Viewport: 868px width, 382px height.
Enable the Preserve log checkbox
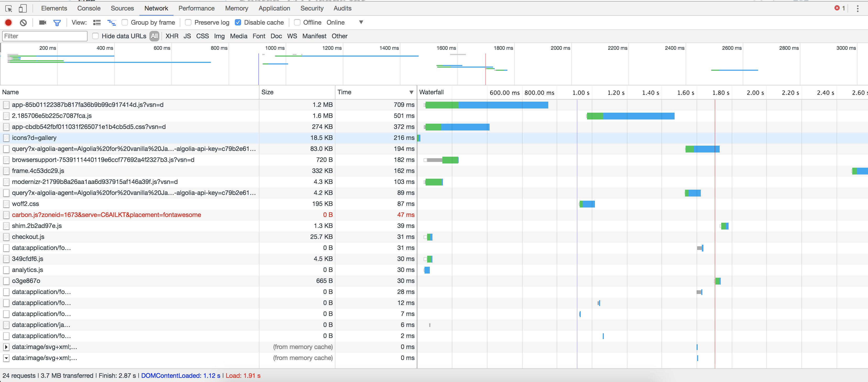click(188, 23)
